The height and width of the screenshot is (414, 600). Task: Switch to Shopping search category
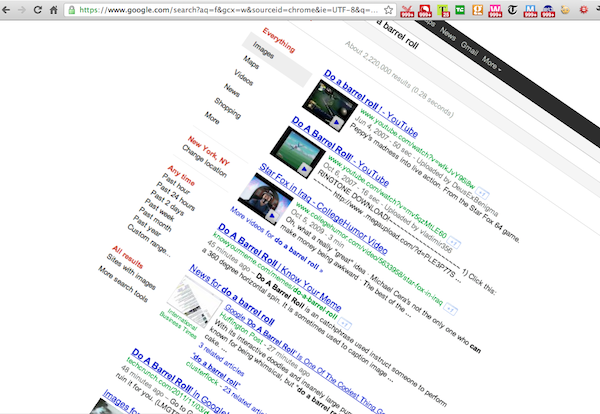[228, 108]
